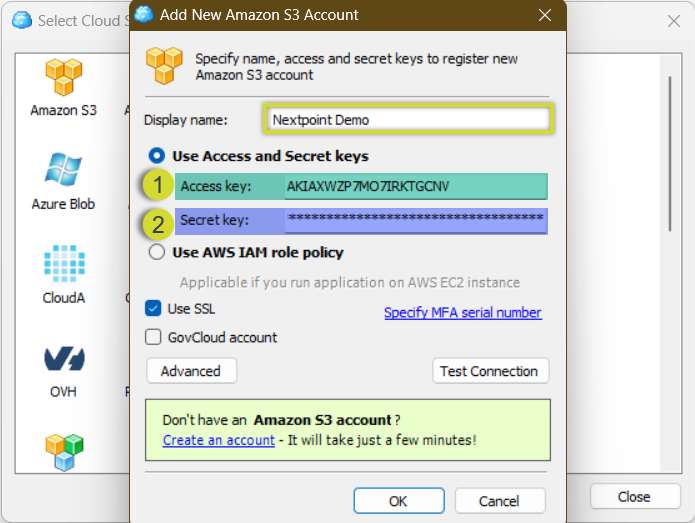Image resolution: width=695 pixels, height=523 pixels.
Task: Open the Create an account link
Action: click(219, 440)
